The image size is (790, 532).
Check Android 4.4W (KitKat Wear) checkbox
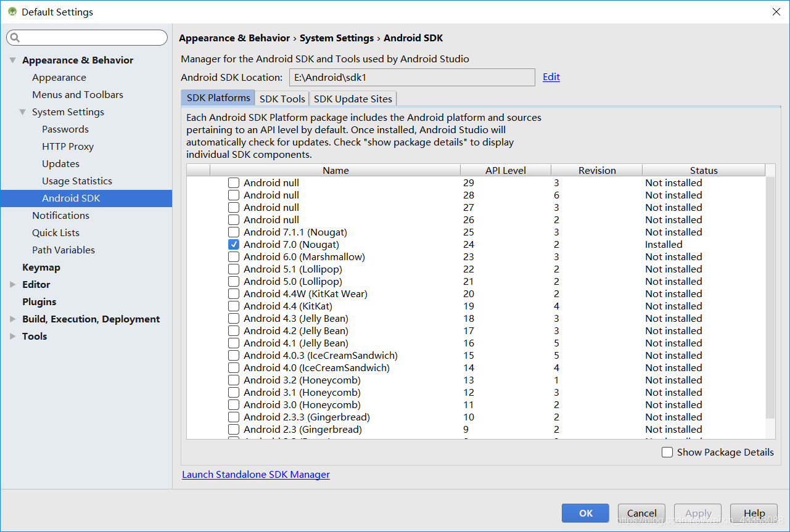pos(234,293)
